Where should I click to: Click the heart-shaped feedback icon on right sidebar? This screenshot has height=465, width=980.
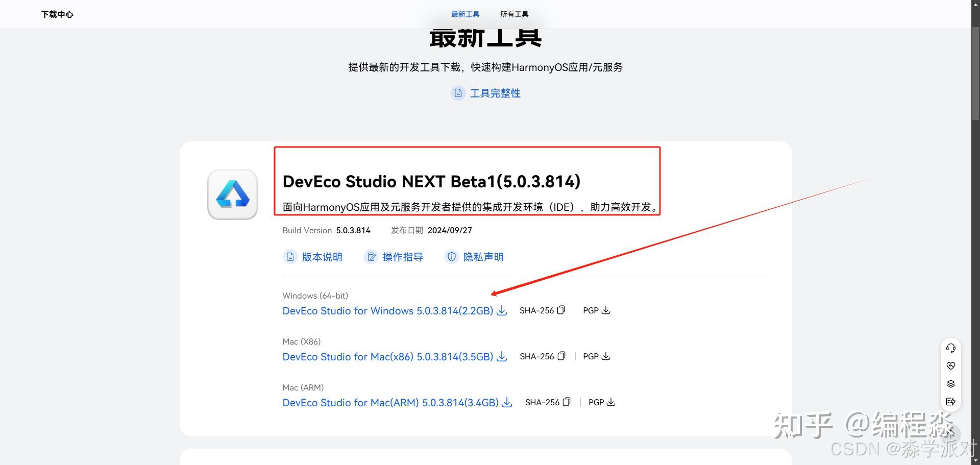point(951,365)
